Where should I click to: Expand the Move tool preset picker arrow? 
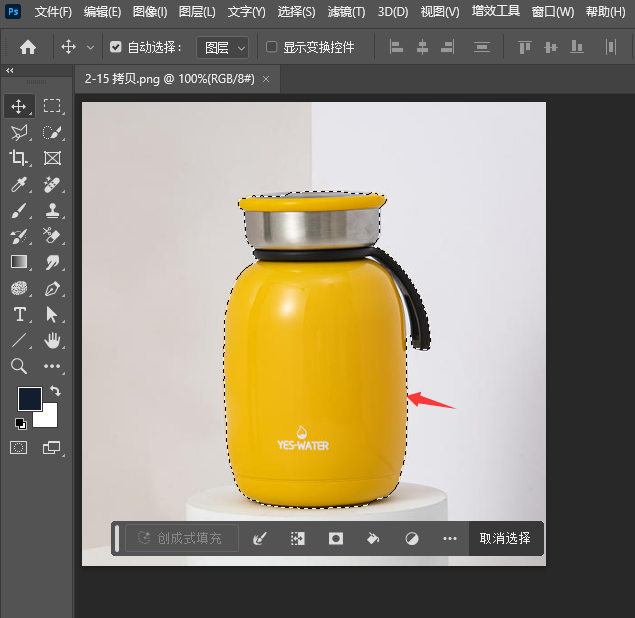pos(91,47)
